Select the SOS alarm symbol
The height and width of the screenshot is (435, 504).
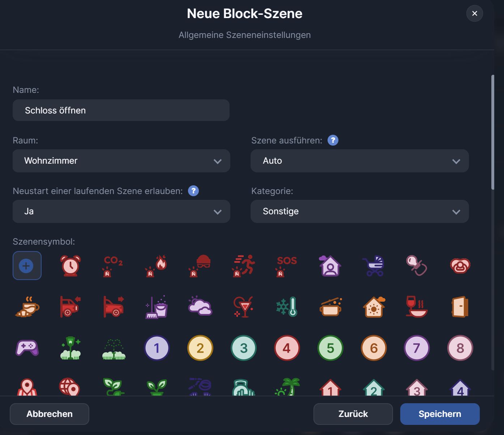[286, 266]
